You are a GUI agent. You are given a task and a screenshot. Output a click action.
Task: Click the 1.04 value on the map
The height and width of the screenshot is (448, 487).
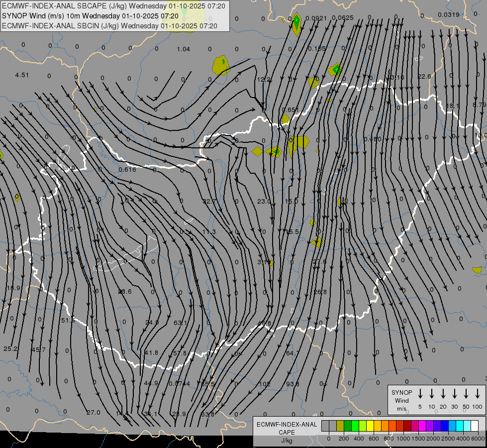coord(183,49)
